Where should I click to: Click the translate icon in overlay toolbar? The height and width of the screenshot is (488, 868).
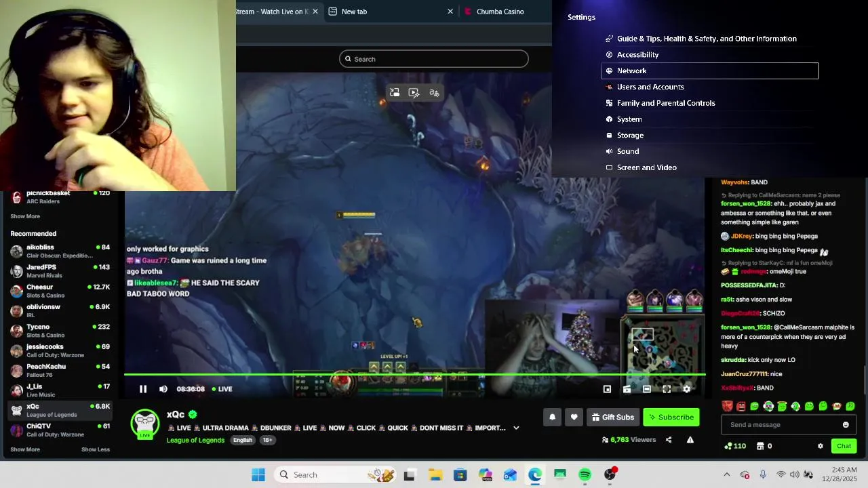point(434,93)
